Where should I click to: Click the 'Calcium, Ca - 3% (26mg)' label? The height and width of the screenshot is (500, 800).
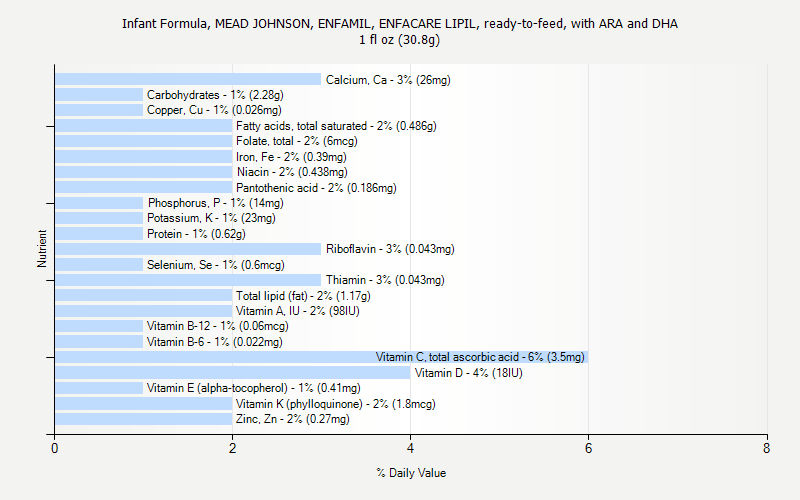(x=388, y=80)
